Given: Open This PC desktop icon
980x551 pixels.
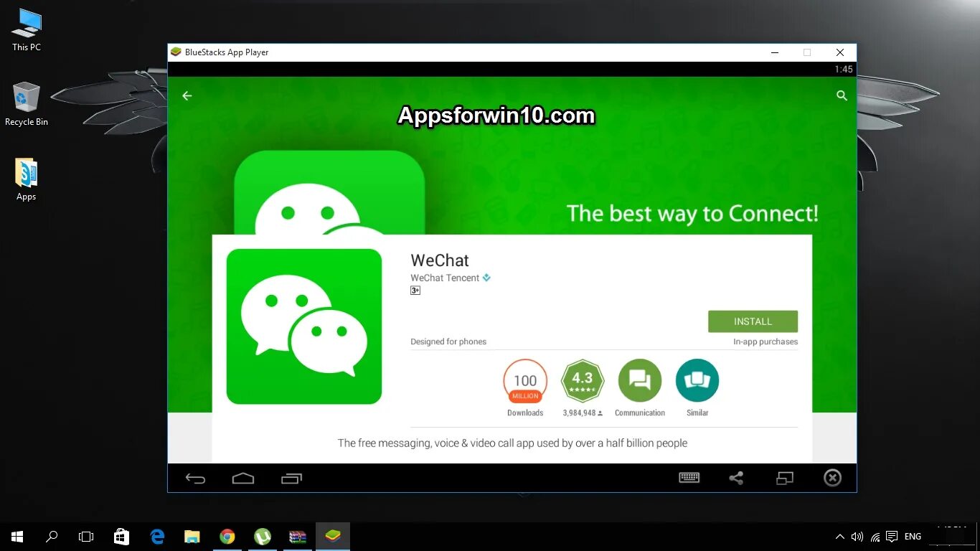Looking at the screenshot, I should point(27,31).
